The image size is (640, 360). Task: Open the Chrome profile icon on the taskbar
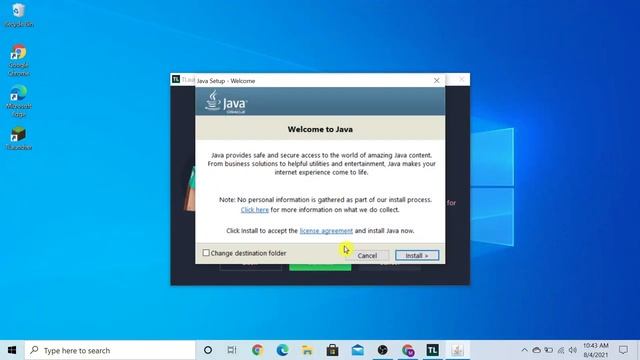(x=408, y=350)
